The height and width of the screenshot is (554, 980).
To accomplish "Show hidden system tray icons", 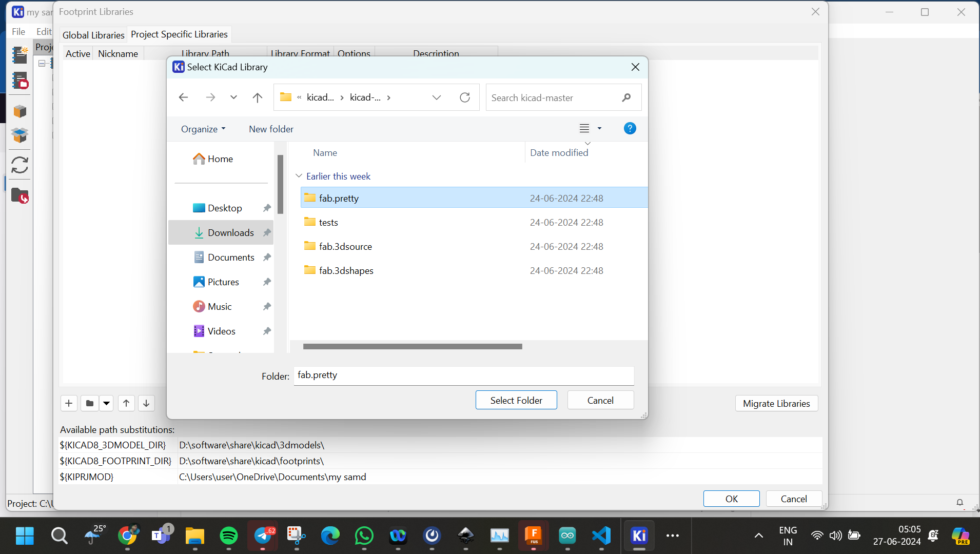I will pyautogui.click(x=758, y=536).
